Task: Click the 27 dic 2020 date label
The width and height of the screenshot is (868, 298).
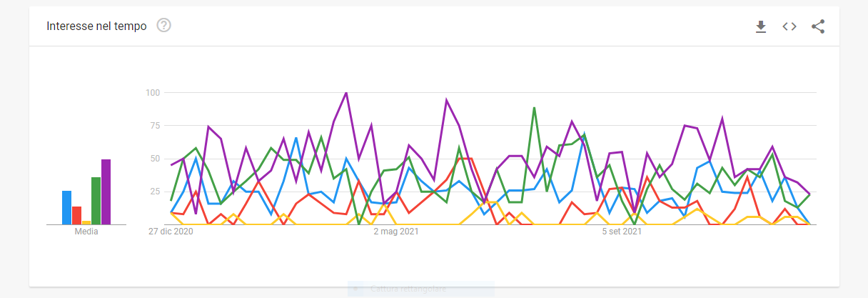Action: click(x=171, y=232)
